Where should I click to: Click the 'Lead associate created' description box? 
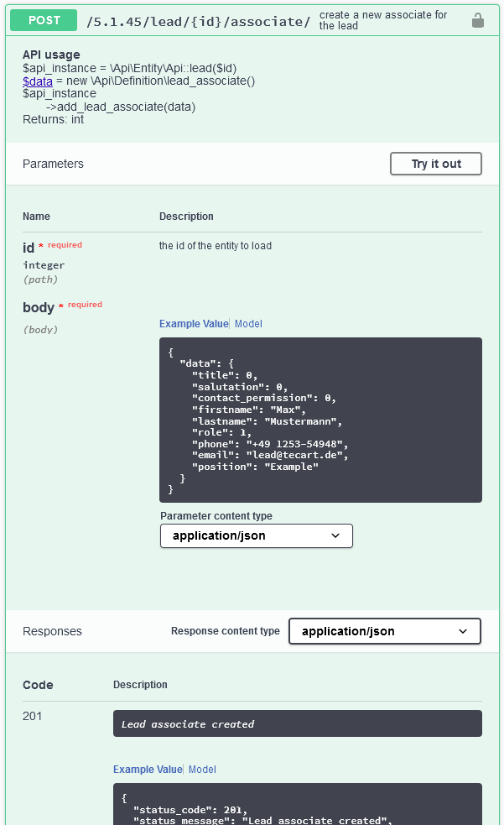click(x=297, y=723)
